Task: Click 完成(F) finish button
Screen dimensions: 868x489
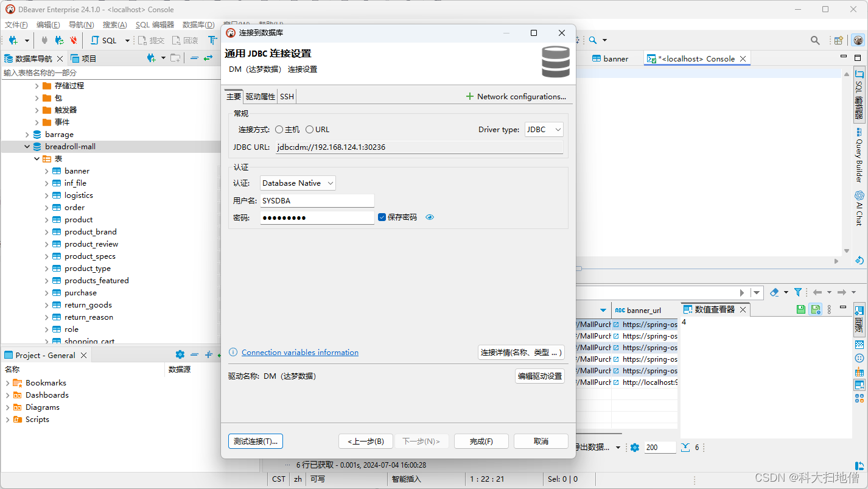Action: (481, 442)
